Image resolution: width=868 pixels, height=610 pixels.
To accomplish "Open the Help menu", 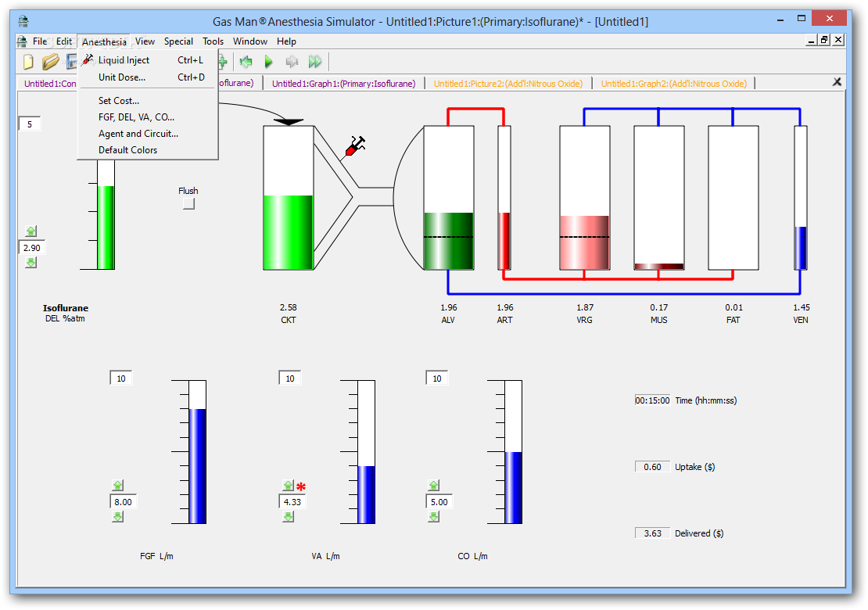I will click(286, 41).
